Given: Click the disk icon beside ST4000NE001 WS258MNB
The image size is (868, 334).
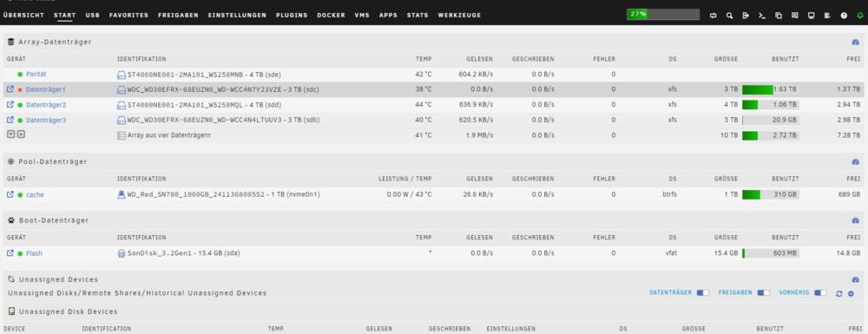Looking at the screenshot, I should [x=122, y=74].
